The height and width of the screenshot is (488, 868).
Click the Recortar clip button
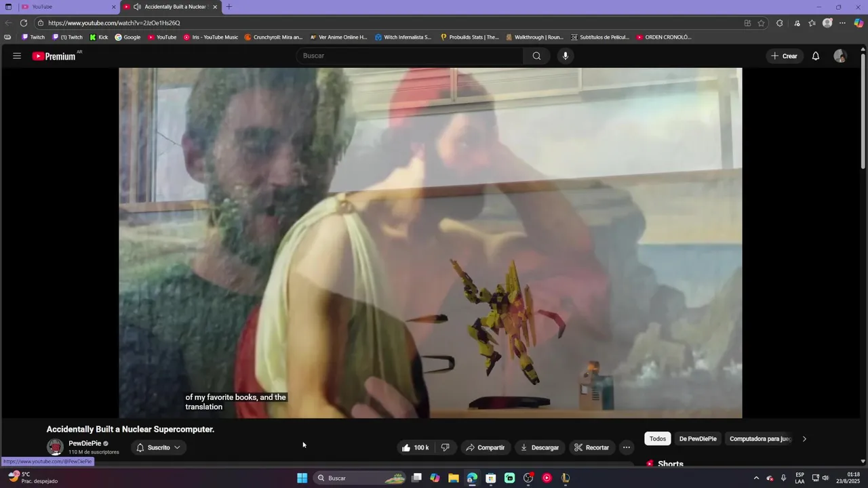pyautogui.click(x=592, y=447)
